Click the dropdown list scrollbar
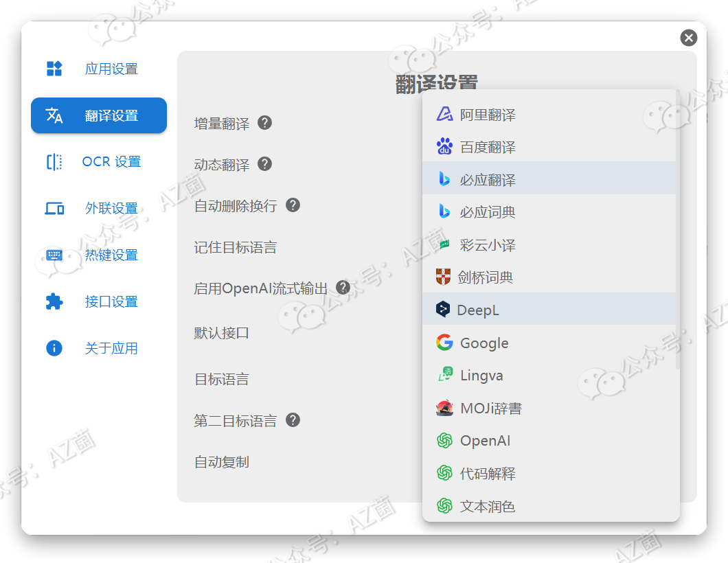 [x=678, y=230]
